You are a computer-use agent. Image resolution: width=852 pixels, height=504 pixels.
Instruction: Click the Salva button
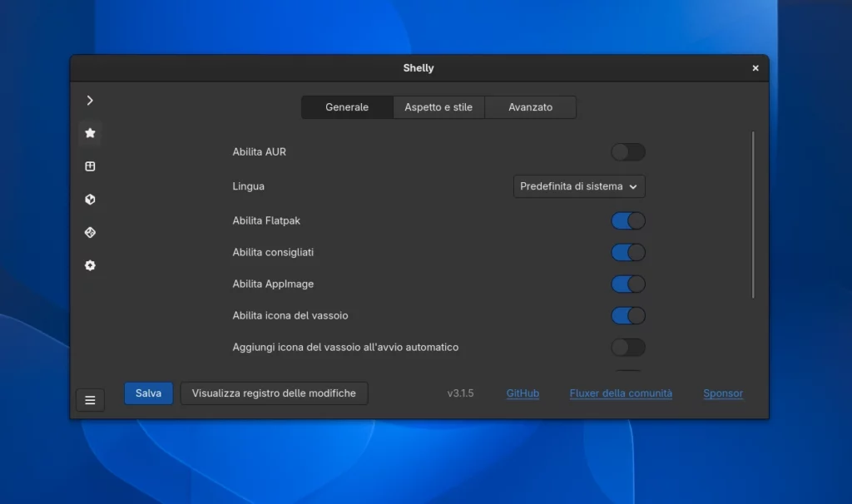pos(148,393)
